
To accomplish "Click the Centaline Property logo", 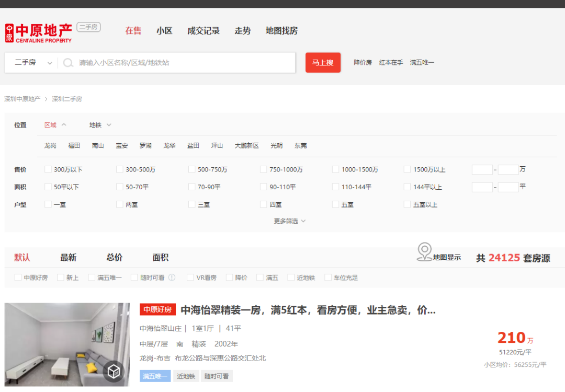I will 38,32.
